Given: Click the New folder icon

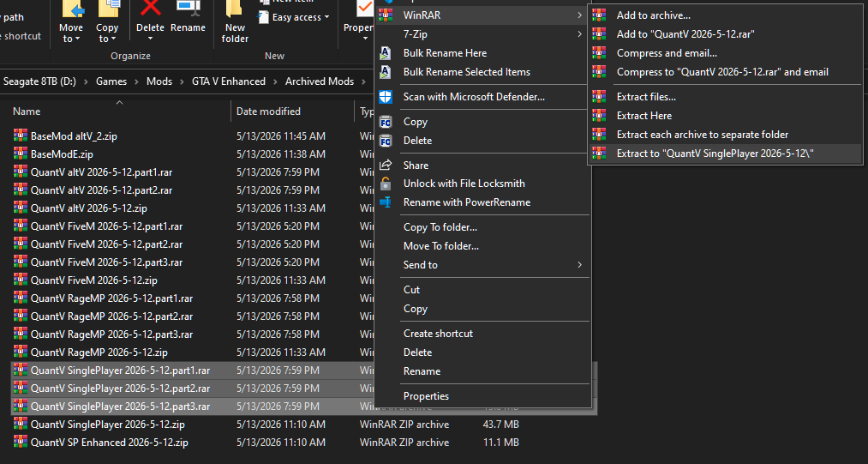Looking at the screenshot, I should tap(236, 9).
